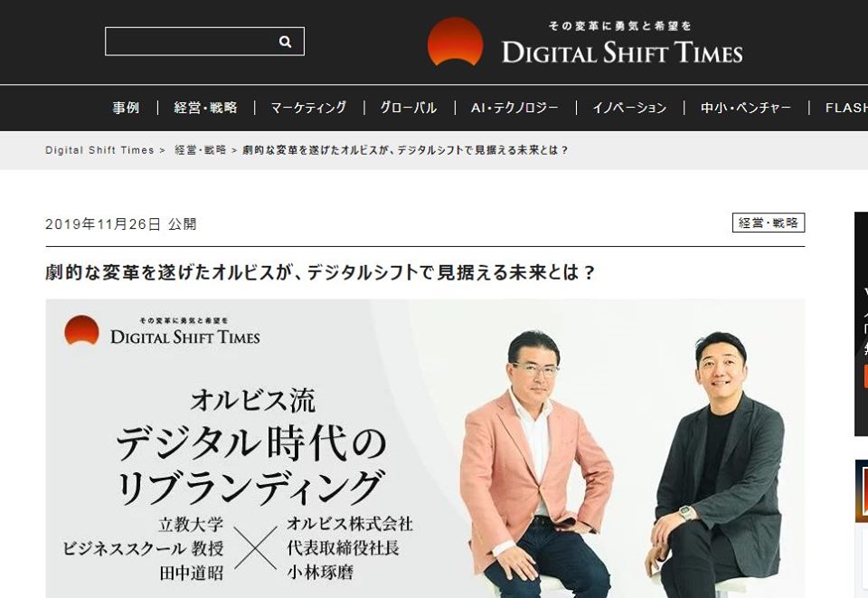Navigate to 中小・ベンチャー section
This screenshot has height=598, width=868.
point(746,108)
